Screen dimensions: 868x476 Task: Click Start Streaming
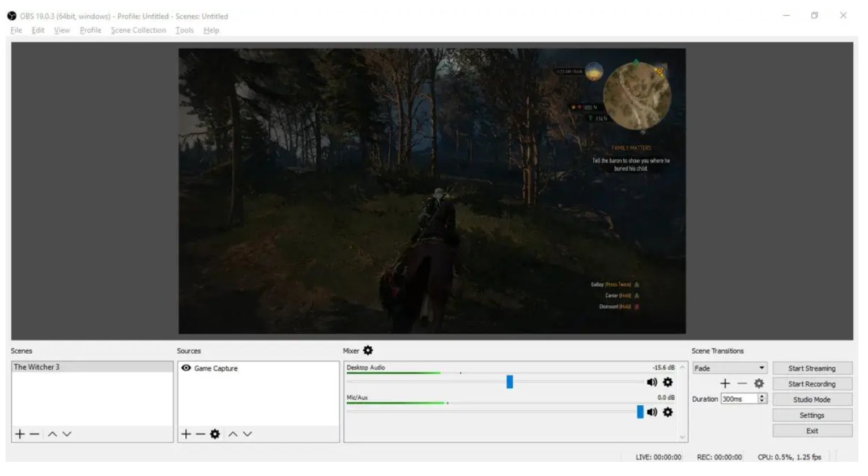812,368
